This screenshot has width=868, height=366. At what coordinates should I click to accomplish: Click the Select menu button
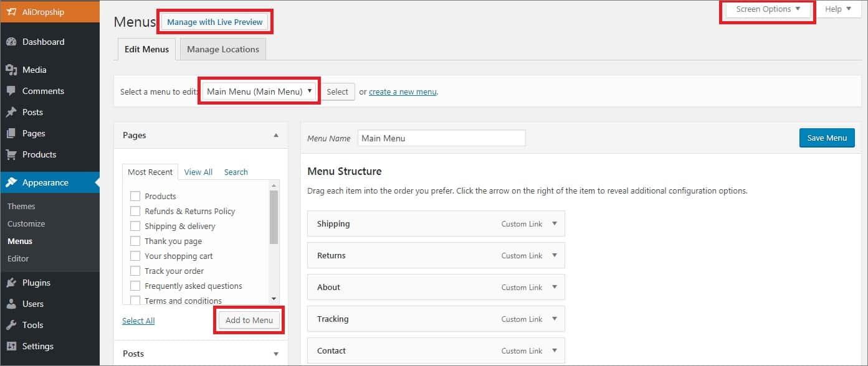coord(338,91)
